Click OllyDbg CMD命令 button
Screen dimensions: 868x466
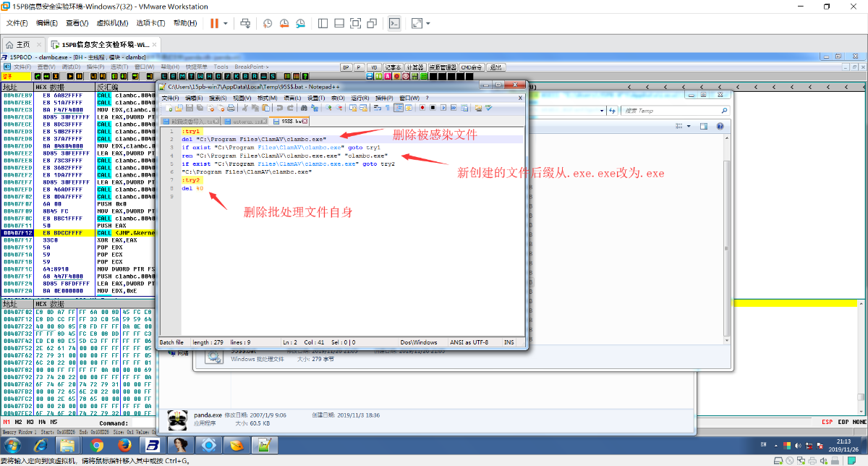point(472,67)
